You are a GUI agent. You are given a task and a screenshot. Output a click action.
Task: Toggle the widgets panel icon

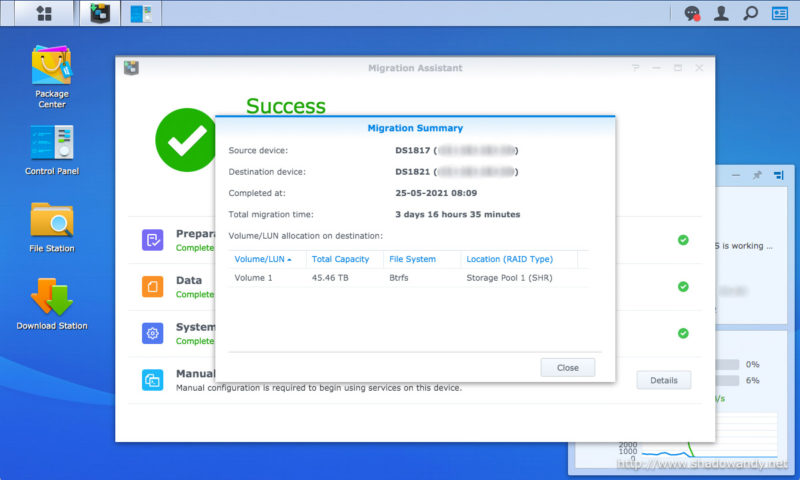coord(780,13)
